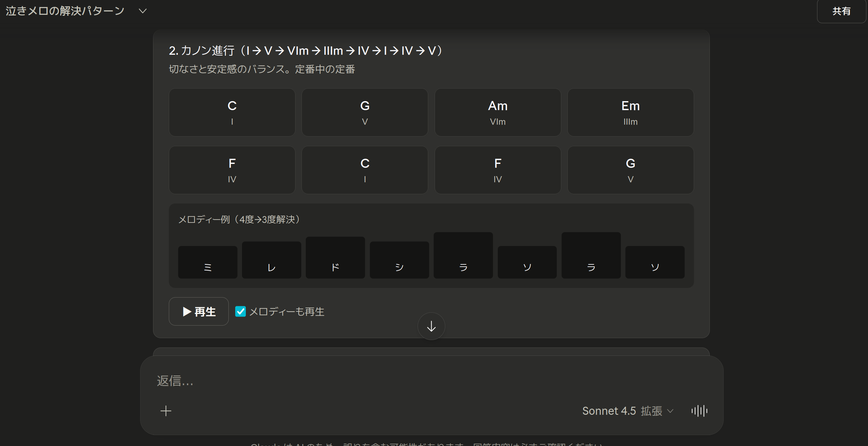868x446 pixels.
Task: Click the last G V chord card
Action: pyautogui.click(x=630, y=170)
